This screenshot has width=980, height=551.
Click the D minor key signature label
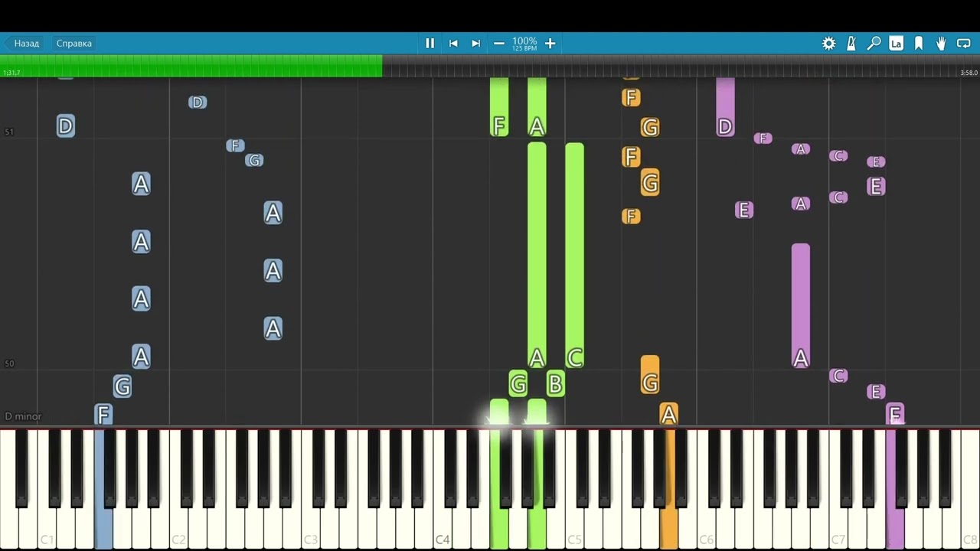(23, 416)
